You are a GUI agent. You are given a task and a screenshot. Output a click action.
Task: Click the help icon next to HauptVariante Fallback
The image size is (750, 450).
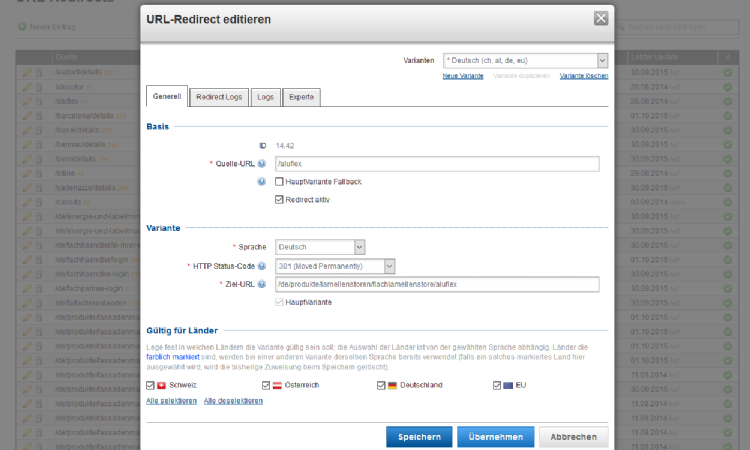(x=262, y=182)
